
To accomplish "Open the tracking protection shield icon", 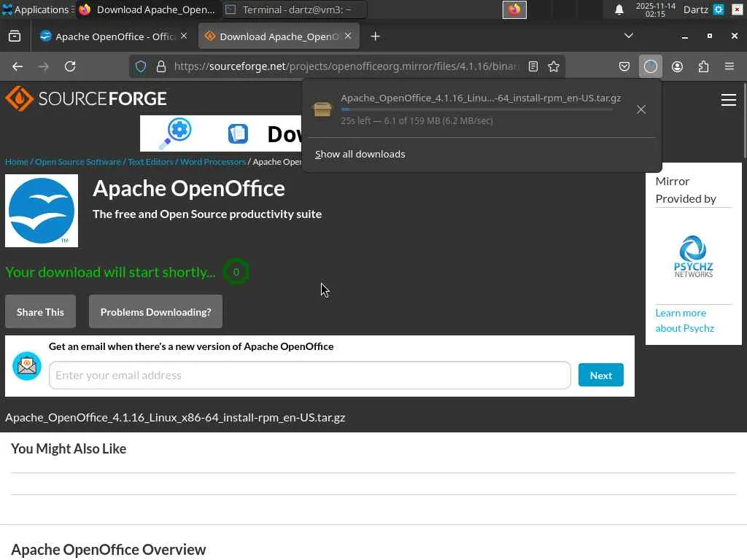I will [141, 66].
